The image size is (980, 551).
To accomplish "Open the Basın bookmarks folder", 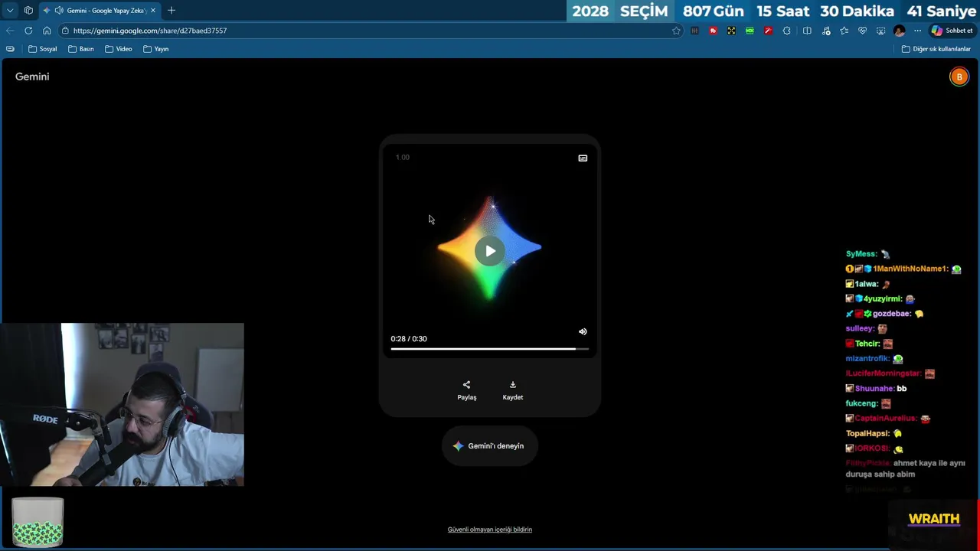I will tap(81, 49).
